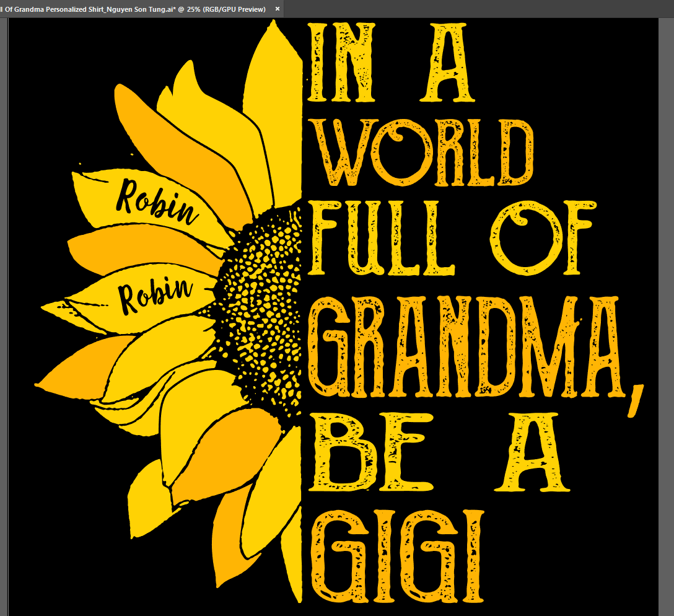Viewport: 674px width, 616px height.
Task: Close the open .ai document tab
Action: (278, 9)
